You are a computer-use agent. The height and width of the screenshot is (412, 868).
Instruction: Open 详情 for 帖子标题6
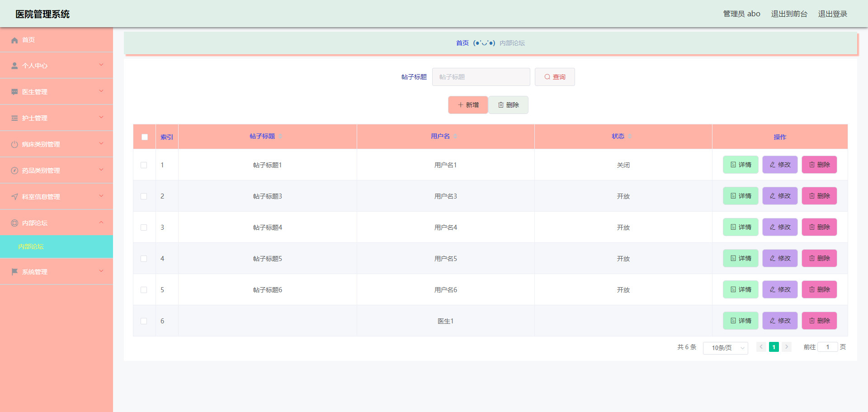(x=741, y=289)
